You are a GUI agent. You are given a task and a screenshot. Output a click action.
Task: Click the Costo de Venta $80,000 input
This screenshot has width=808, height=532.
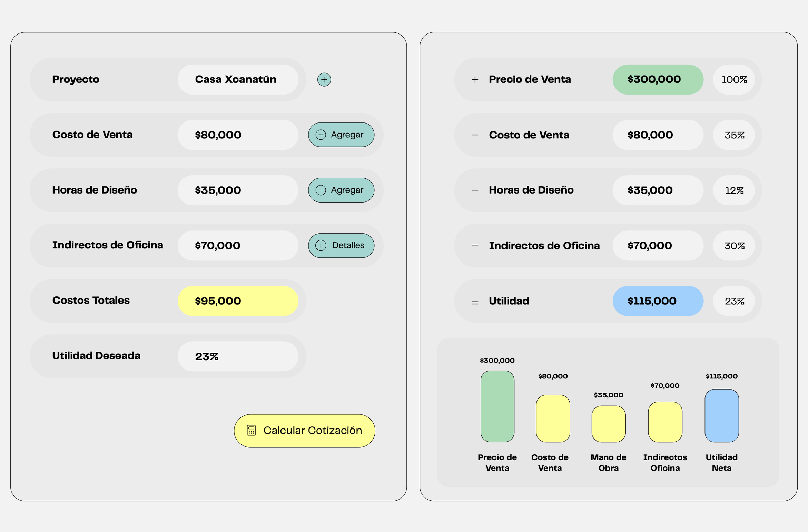[238, 135]
